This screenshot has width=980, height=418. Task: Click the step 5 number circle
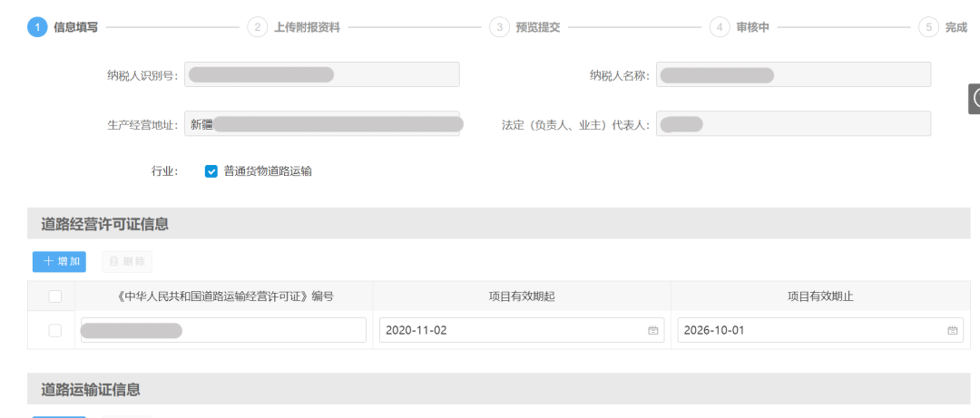tap(928, 27)
